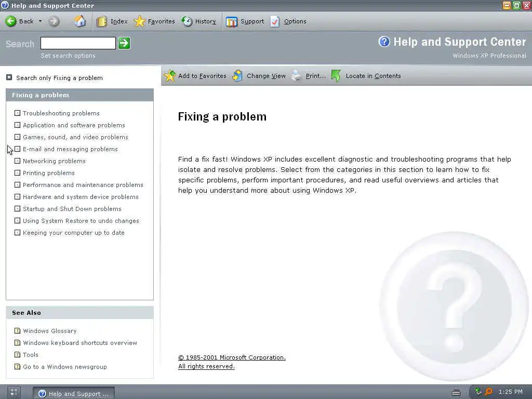Expand Hardware and system device problems icon
Viewport: 532px width, 399px height.
[17, 196]
